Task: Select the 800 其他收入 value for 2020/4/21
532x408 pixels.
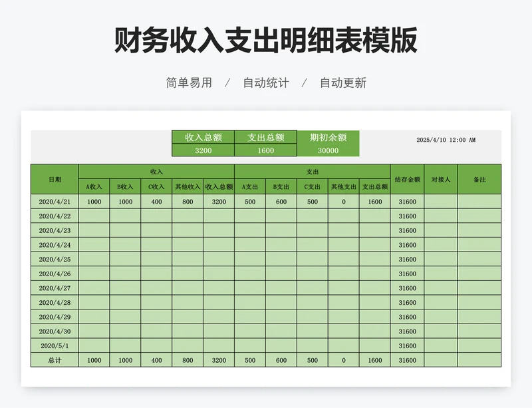Action: [x=188, y=202]
